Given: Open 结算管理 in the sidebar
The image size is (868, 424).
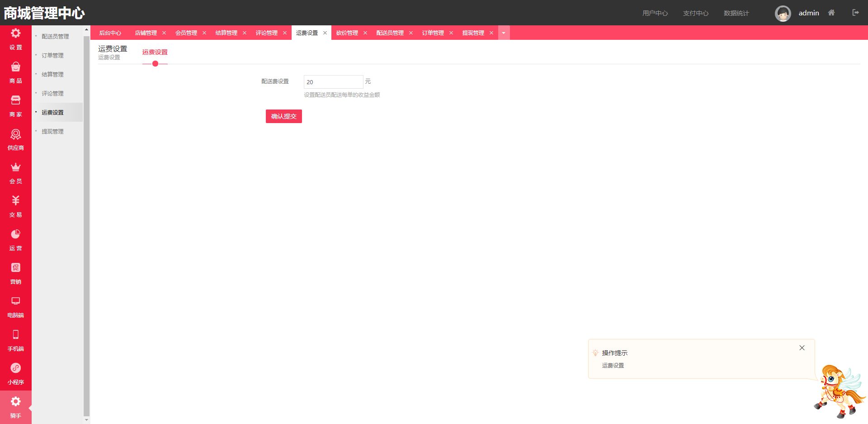Looking at the screenshot, I should [53, 75].
